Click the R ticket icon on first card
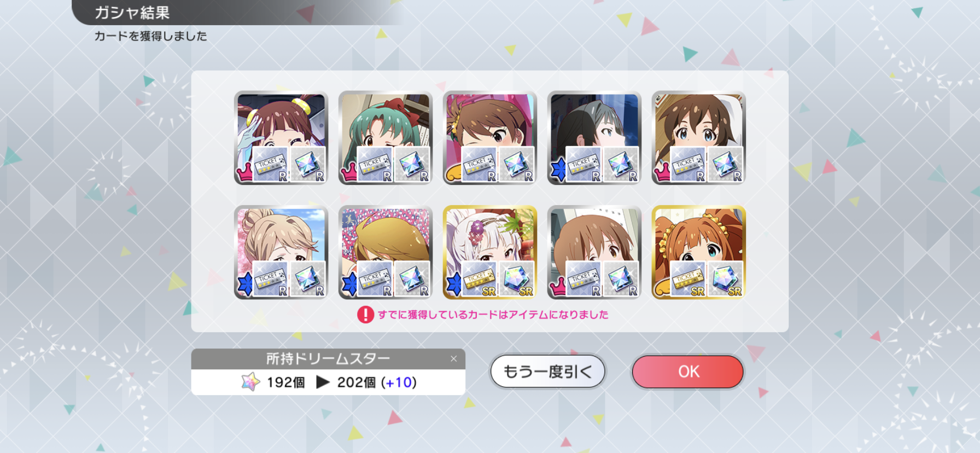 [x=270, y=164]
